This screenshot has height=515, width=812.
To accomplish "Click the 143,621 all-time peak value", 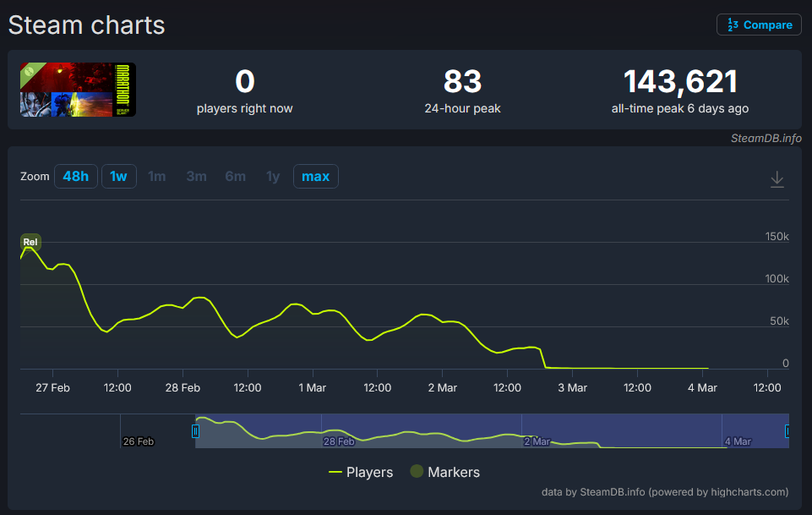I will pos(680,81).
